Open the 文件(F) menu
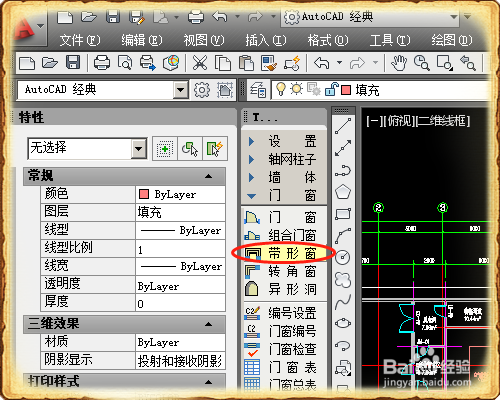Image resolution: width=500 pixels, height=400 pixels. [x=80, y=40]
